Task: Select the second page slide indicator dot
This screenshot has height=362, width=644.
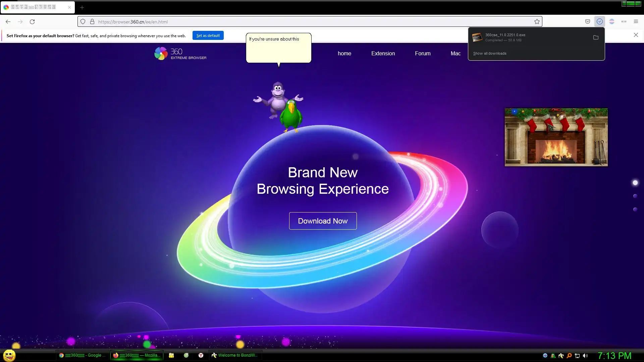Action: pyautogui.click(x=635, y=196)
